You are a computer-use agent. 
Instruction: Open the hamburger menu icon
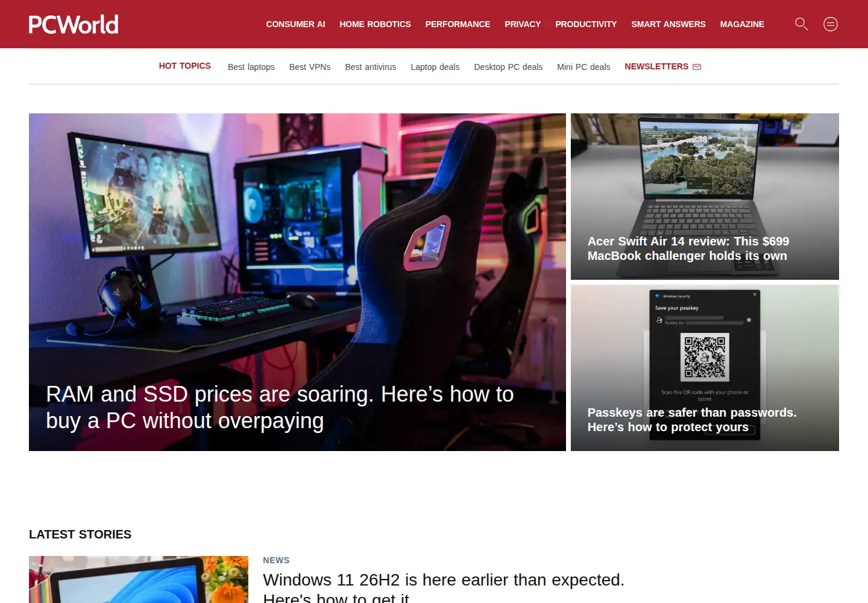831,24
